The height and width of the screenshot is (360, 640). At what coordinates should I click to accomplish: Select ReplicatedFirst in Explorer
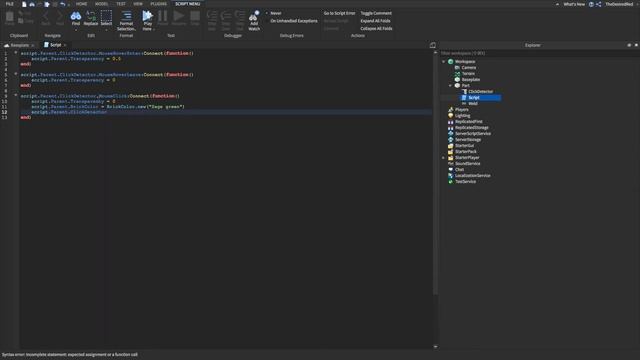469,122
